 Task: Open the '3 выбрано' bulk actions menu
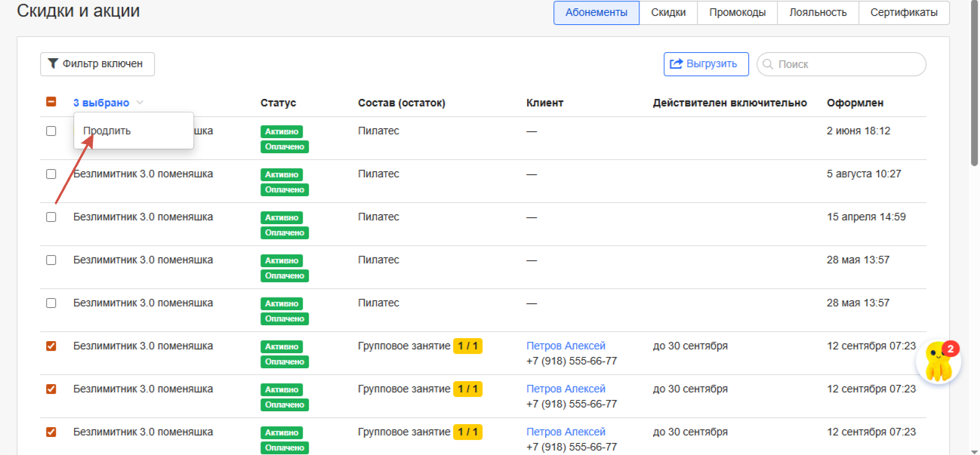coord(101,103)
